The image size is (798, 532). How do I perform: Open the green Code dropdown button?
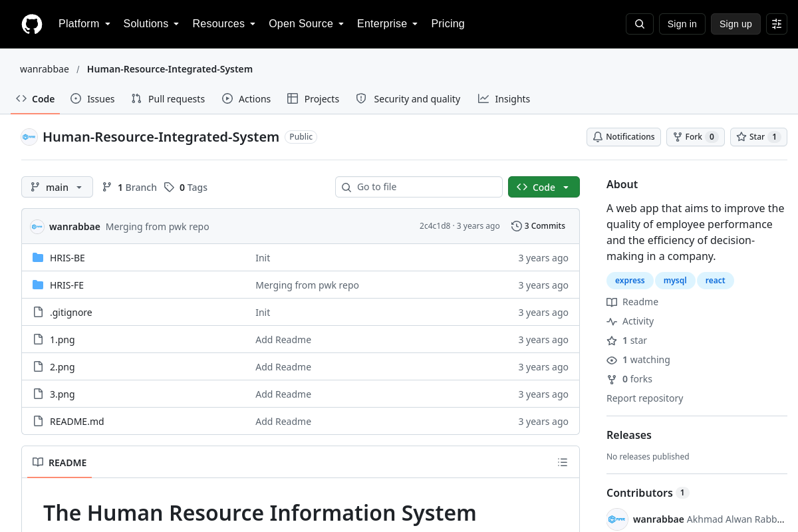click(544, 188)
